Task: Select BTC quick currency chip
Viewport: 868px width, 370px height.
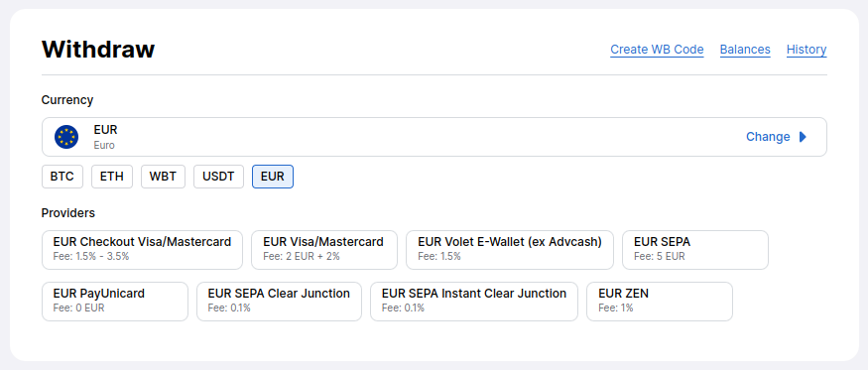Action: point(62,177)
